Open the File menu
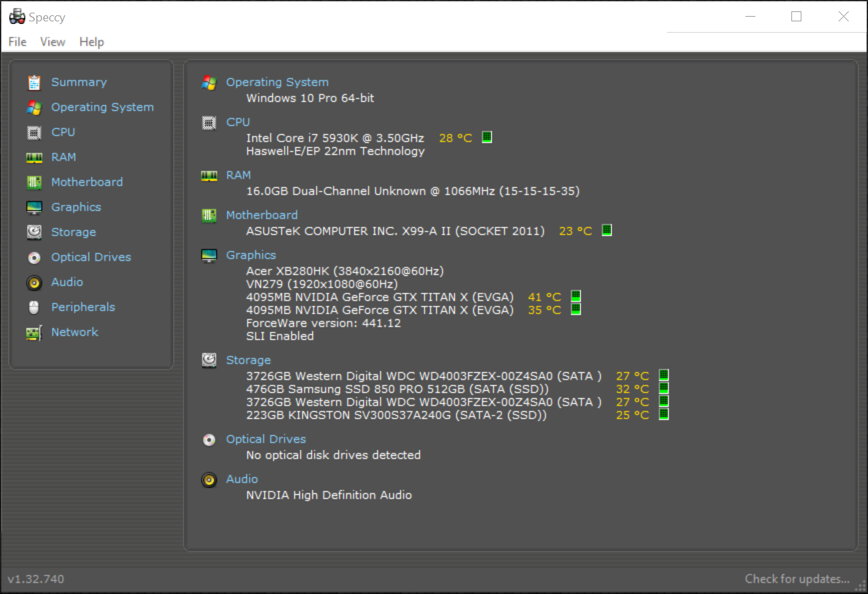The height and width of the screenshot is (594, 868). (x=17, y=42)
